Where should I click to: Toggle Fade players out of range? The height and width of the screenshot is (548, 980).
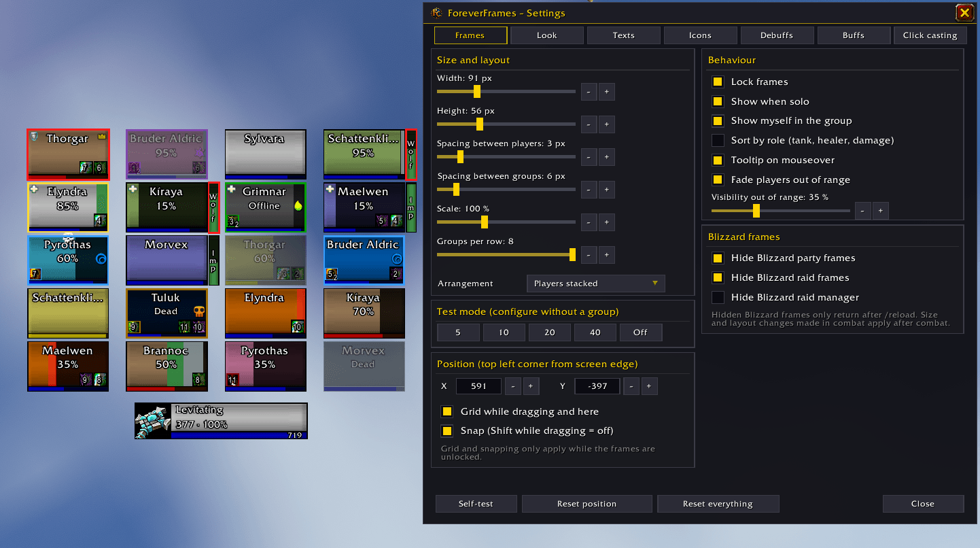pos(718,179)
